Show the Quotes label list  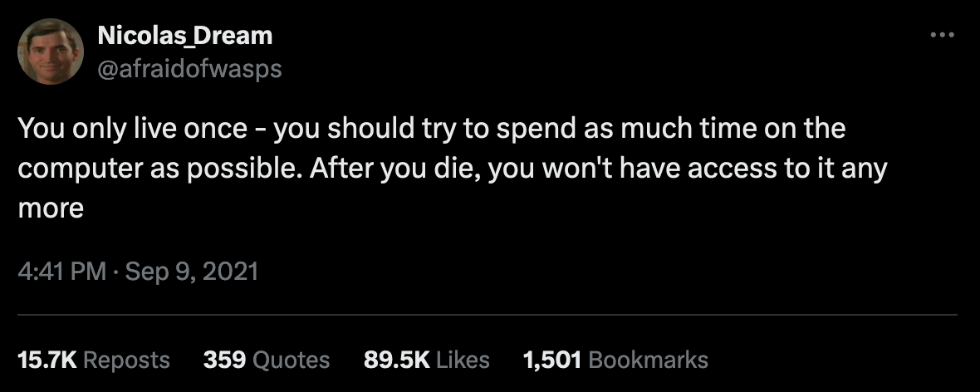pyautogui.click(x=290, y=360)
